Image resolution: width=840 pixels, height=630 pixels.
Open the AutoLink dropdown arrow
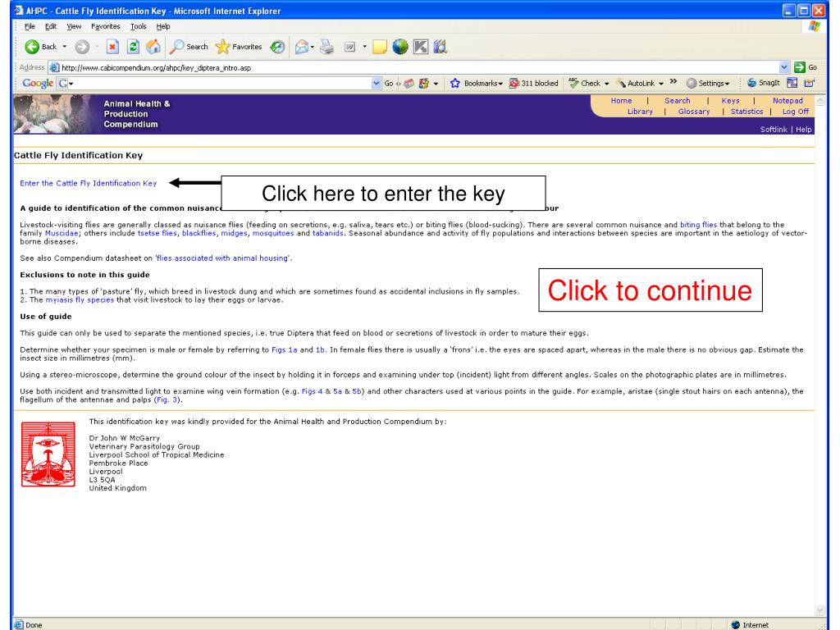click(x=661, y=84)
